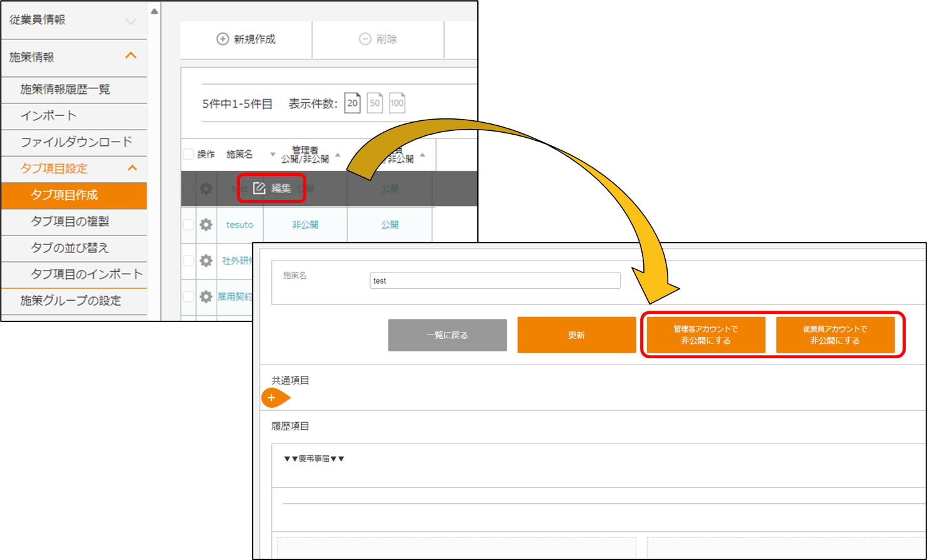Click the minus icon for 削除

point(365,39)
